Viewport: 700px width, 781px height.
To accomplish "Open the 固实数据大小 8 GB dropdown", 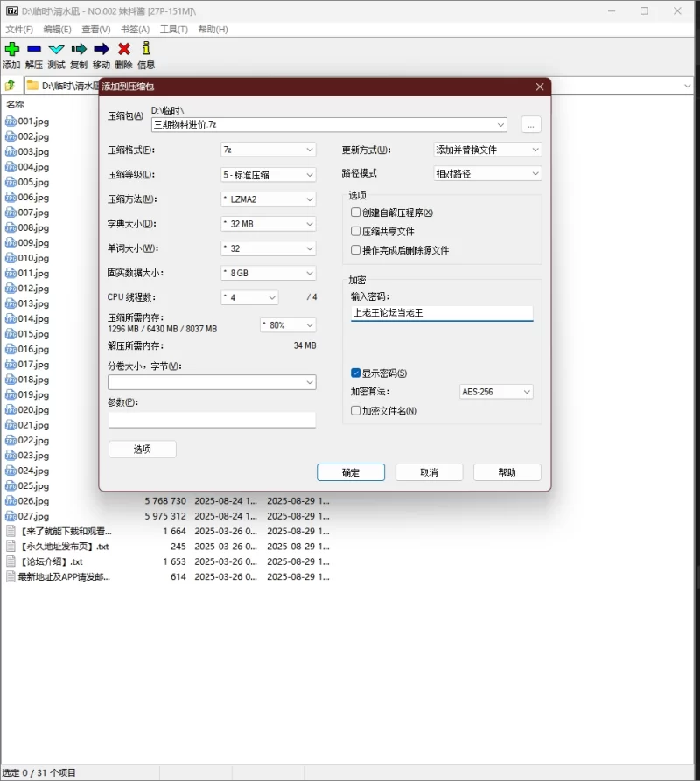I will (x=268, y=273).
